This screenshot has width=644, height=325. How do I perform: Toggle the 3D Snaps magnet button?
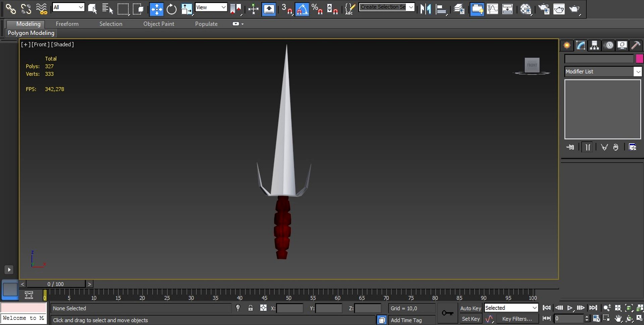pos(287,9)
